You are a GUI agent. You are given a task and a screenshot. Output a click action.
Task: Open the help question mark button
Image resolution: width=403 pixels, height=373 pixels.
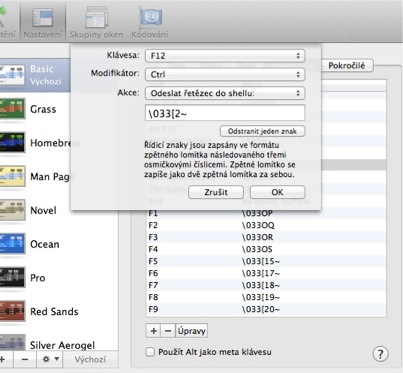380,354
